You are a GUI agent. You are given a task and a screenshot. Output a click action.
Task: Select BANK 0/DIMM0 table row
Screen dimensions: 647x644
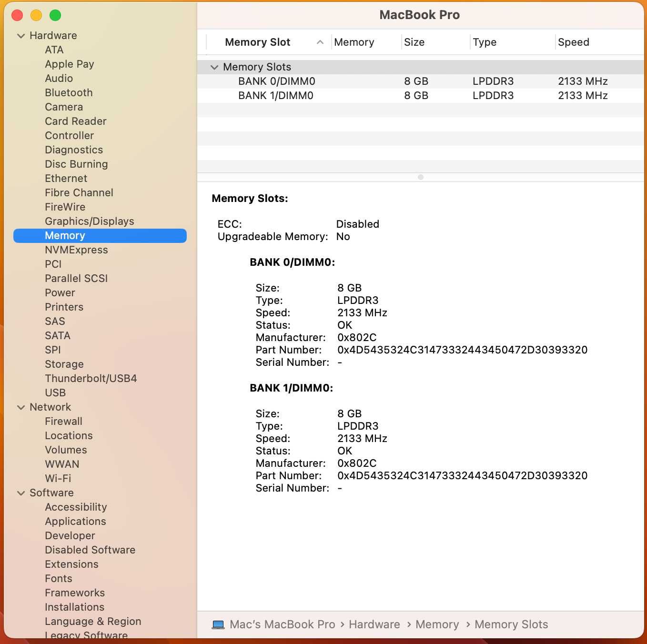pyautogui.click(x=420, y=81)
